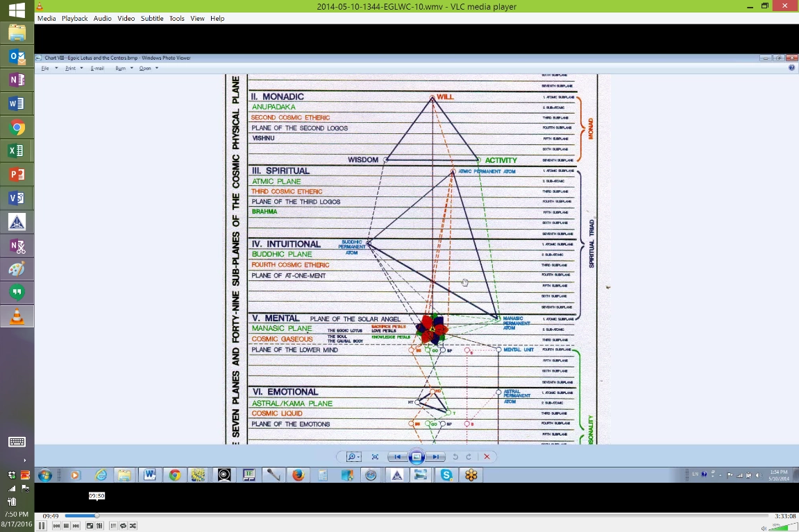Open File Explorer from sidebar taskbar
The image size is (799, 532).
pos(17,33)
